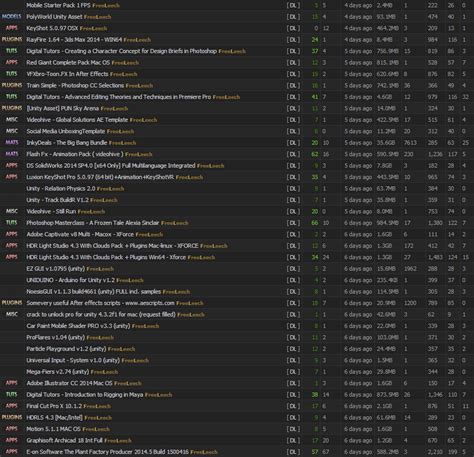This screenshot has height=457, width=474.
Task: Open NoesisGUI v1.1.3 torrent link
Action: pos(93,292)
